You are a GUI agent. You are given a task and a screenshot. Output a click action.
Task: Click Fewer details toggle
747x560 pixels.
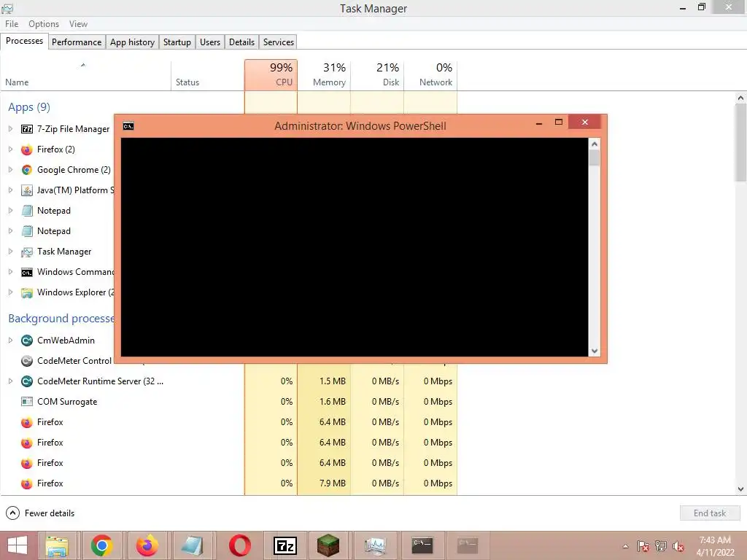click(x=41, y=513)
